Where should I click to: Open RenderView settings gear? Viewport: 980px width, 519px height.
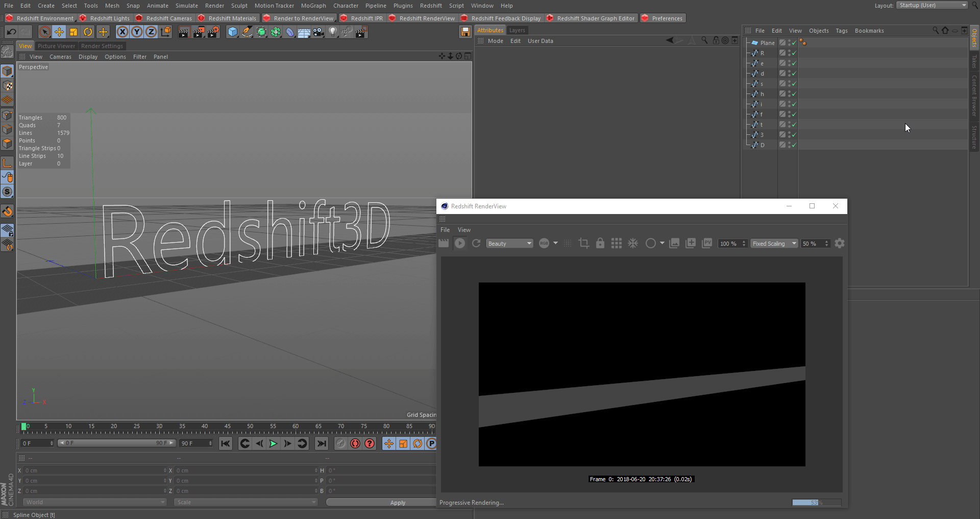(840, 244)
